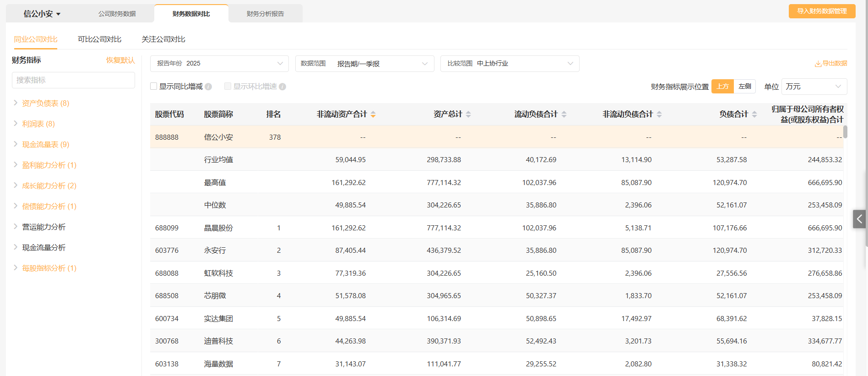Click sort icon next to 负债合计

754,114
